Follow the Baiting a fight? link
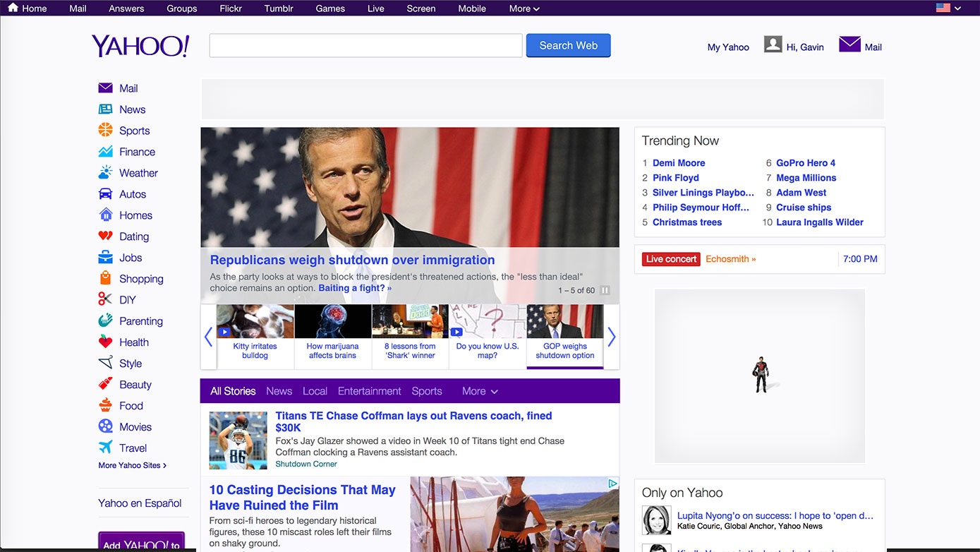 (355, 288)
